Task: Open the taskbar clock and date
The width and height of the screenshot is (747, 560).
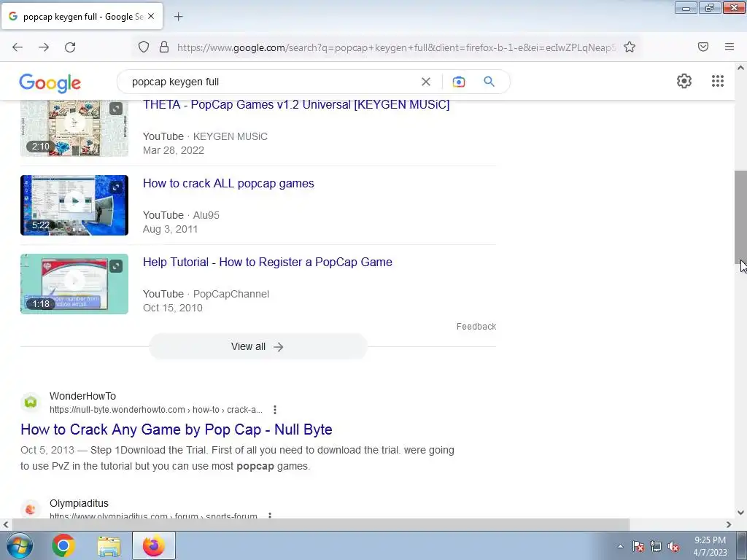Action: pyautogui.click(x=710, y=546)
